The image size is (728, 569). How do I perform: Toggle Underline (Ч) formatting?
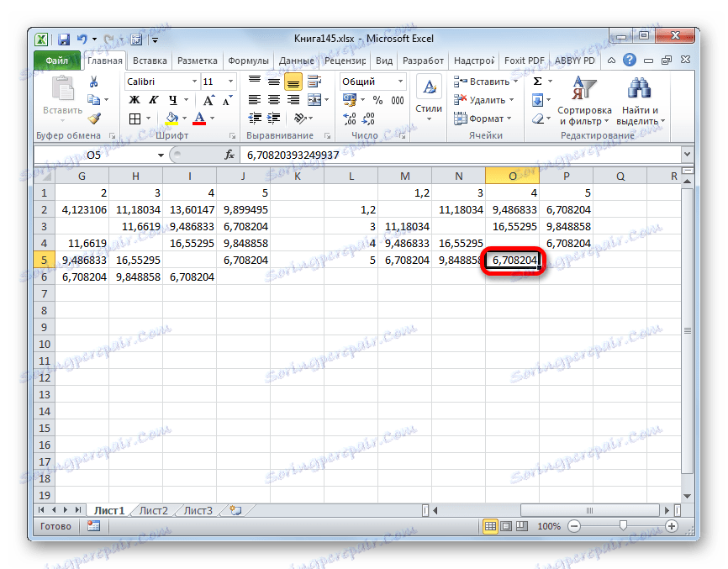pos(173,100)
